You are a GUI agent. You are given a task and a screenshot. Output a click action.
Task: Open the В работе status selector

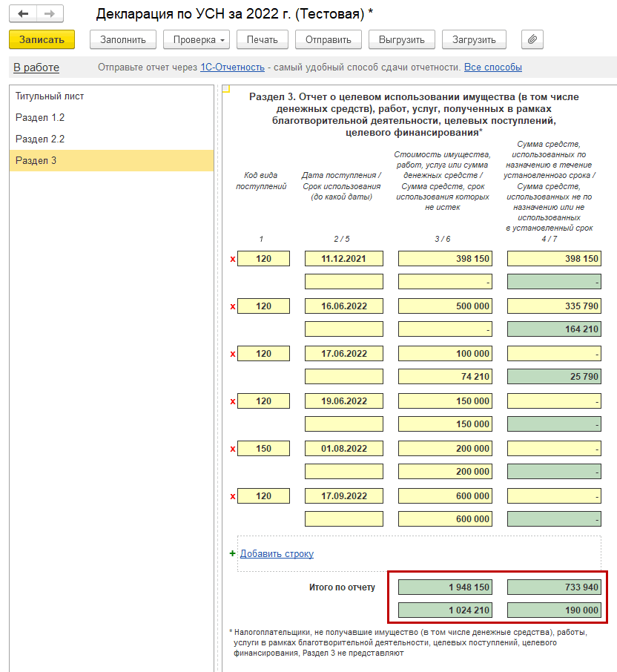pyautogui.click(x=36, y=67)
